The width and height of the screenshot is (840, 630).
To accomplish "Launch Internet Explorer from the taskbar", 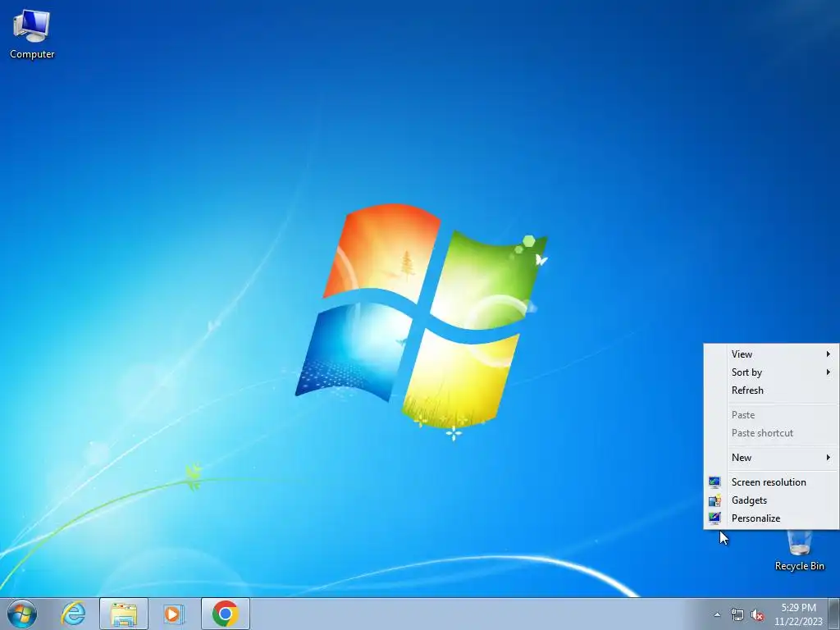I will click(x=73, y=614).
